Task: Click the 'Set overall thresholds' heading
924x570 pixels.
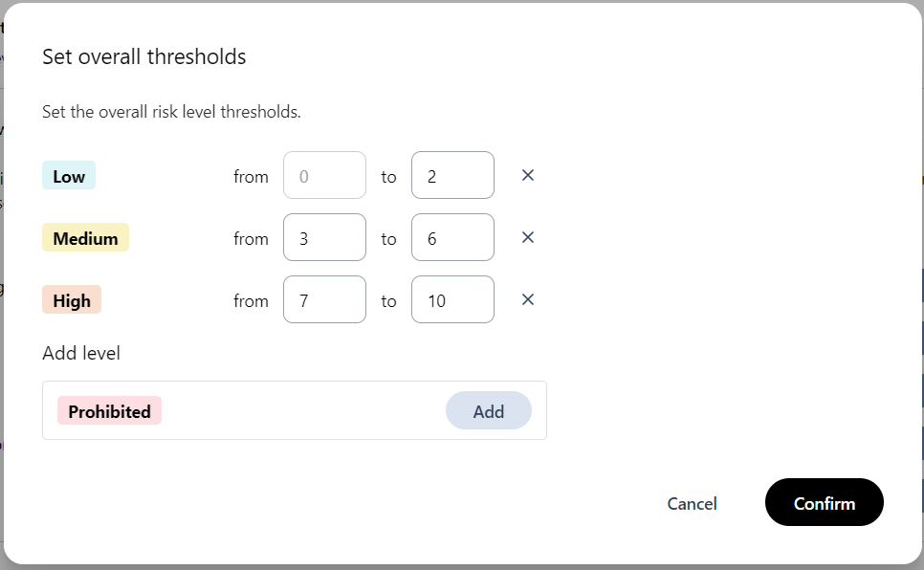Action: click(144, 57)
